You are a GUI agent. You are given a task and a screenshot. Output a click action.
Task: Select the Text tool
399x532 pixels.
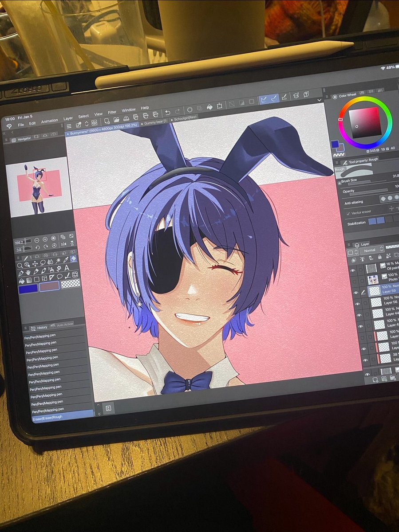[x=67, y=268]
